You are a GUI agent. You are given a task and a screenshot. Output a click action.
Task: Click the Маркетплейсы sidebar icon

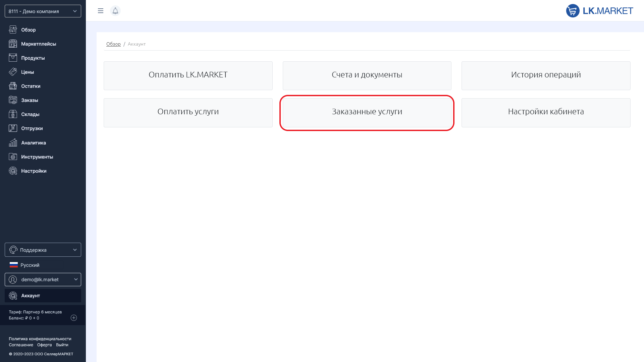[13, 44]
